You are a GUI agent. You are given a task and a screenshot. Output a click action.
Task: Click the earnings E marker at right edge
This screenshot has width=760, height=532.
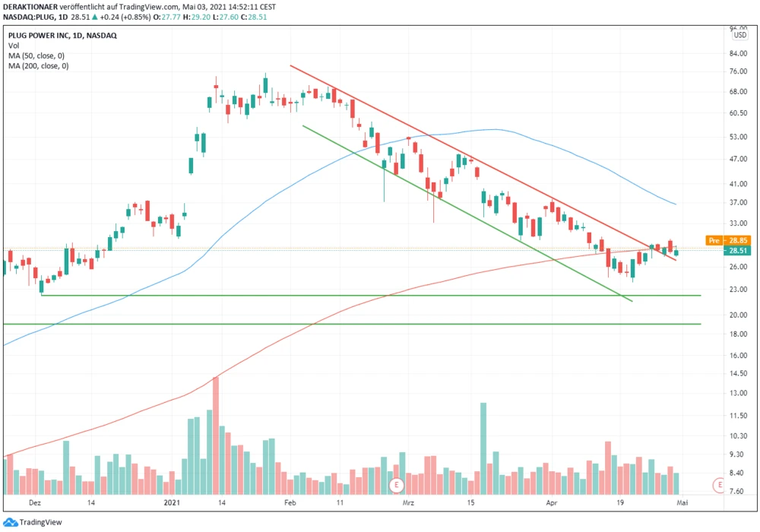[717, 485]
